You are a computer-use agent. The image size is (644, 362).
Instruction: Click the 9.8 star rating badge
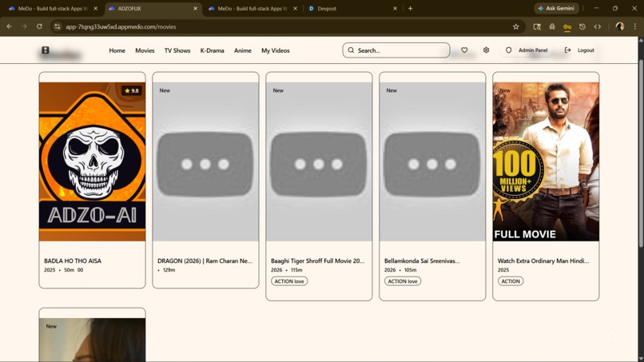point(132,90)
